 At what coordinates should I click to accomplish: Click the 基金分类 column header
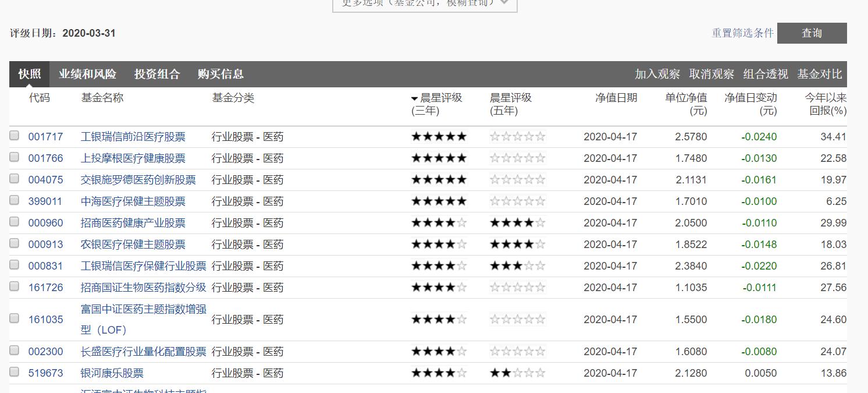pos(233,98)
